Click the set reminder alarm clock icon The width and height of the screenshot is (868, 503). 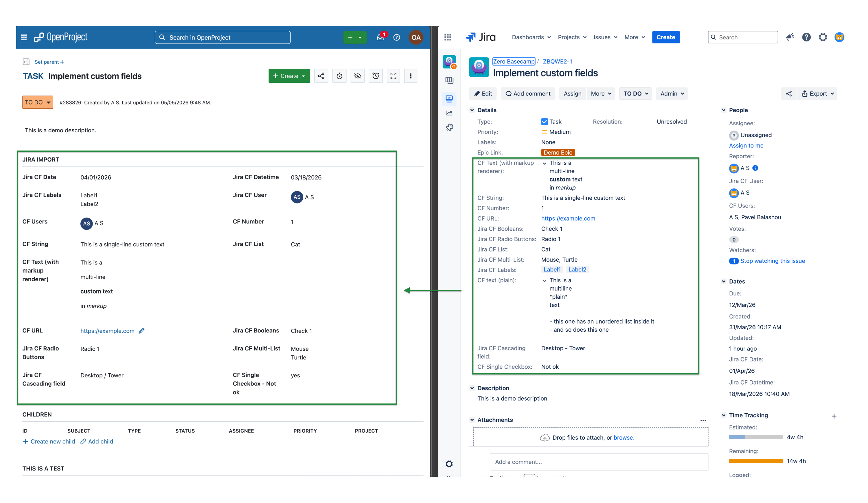pos(376,76)
